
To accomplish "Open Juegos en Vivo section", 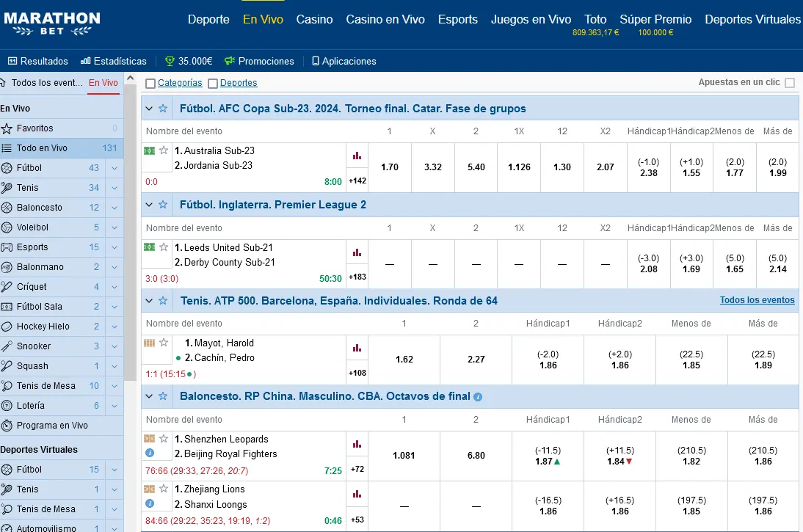I will [x=531, y=20].
